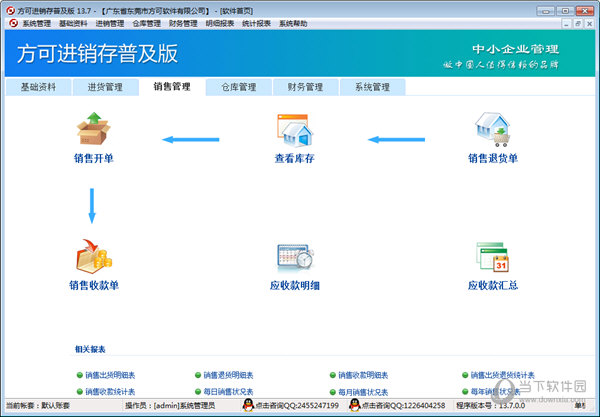The image size is (600, 417).
Task: Open 每日销售状况表 report link
Action: point(228,392)
